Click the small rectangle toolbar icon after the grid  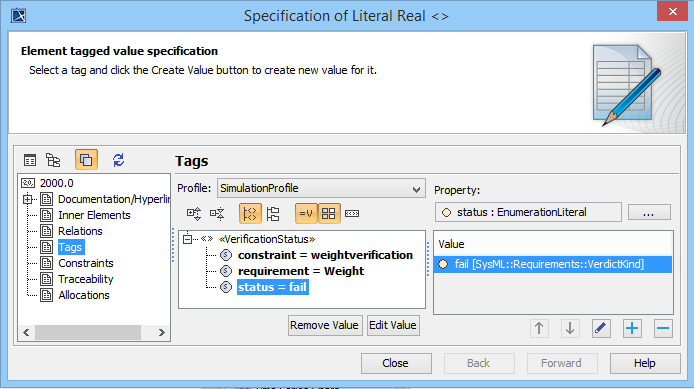352,214
